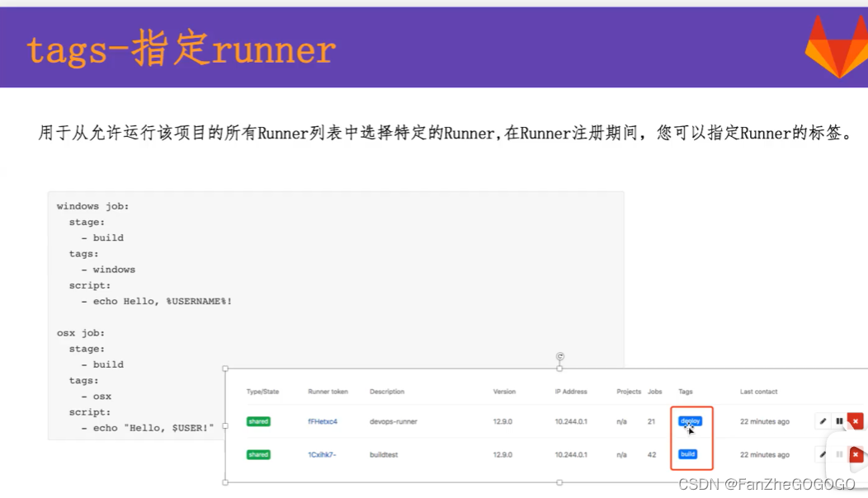Screen dimensions: 868x498
Task: Click the GitLab fox logo in the header
Action: click(x=837, y=47)
